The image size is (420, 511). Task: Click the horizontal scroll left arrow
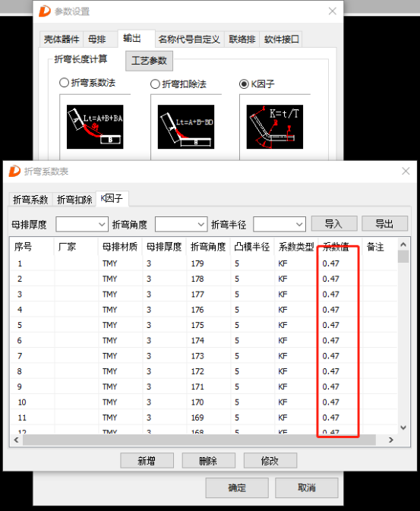[x=16, y=440]
